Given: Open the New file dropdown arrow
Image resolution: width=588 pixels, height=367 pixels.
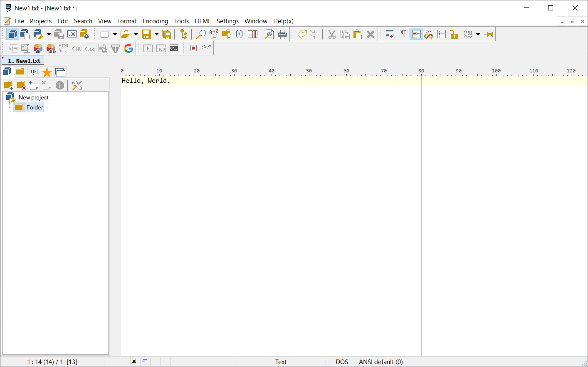Looking at the screenshot, I should 114,34.
